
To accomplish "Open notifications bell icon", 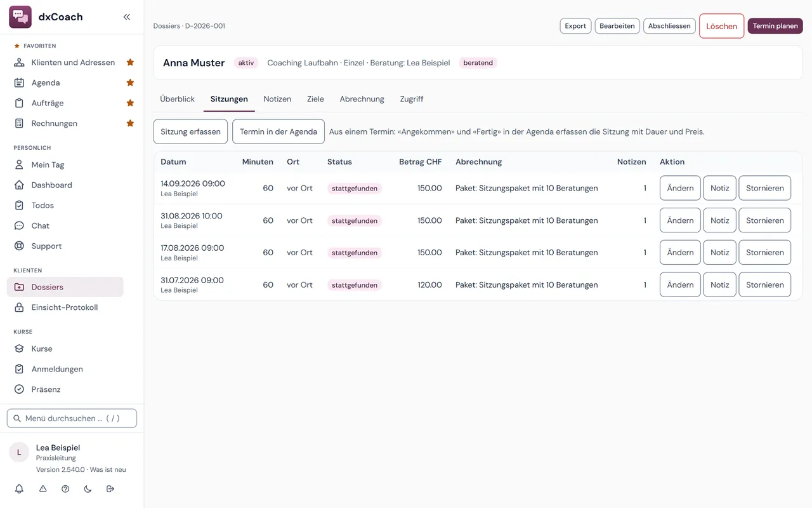I will tap(19, 489).
